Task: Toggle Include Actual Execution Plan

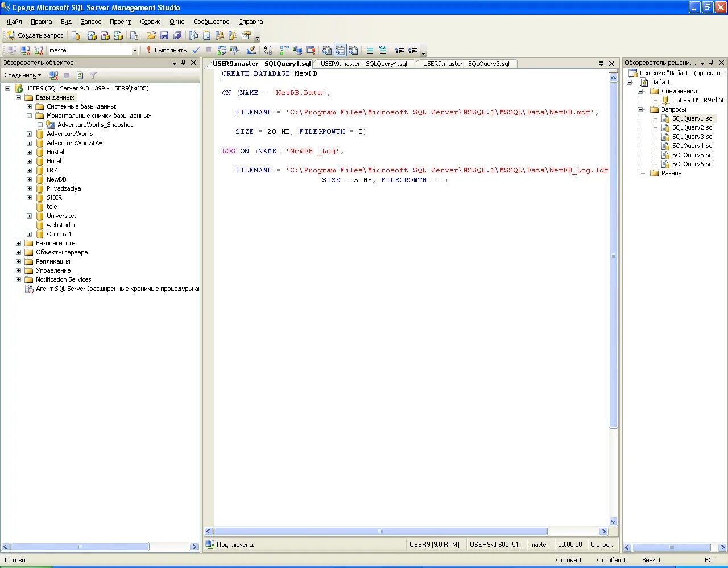Action: coord(283,50)
